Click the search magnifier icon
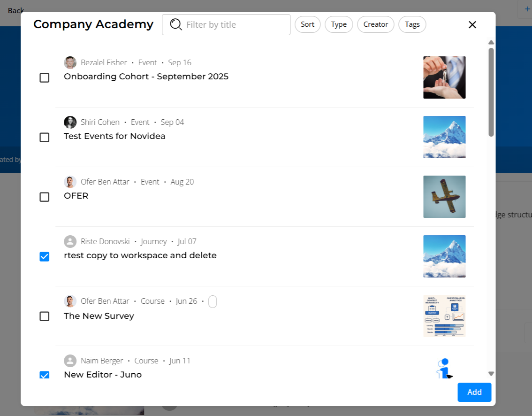Image resolution: width=532 pixels, height=416 pixels. click(176, 24)
